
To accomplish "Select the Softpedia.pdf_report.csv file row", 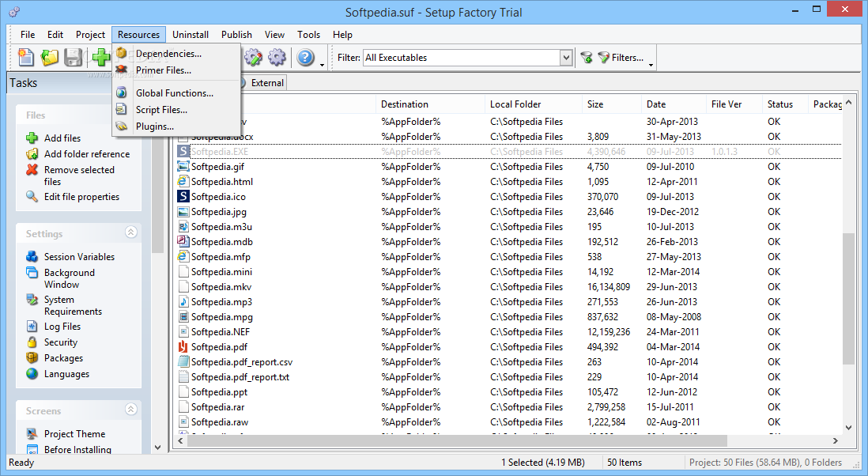I will click(x=509, y=361).
